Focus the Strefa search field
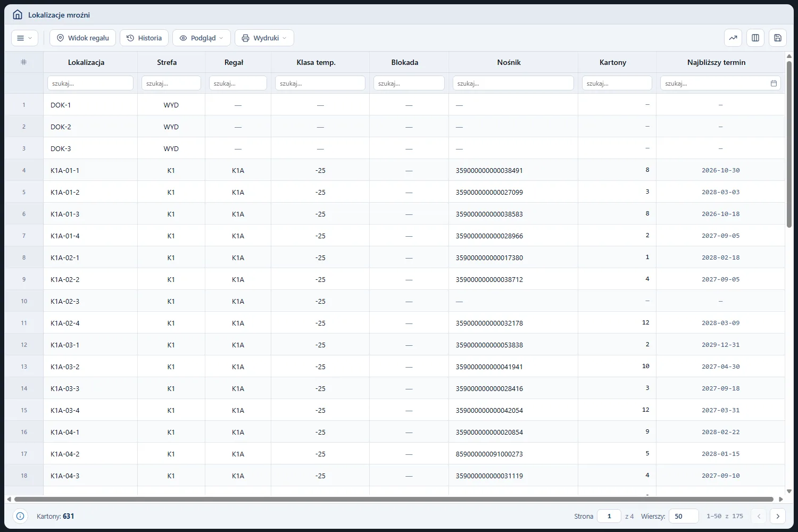The image size is (798, 532). tap(171, 83)
